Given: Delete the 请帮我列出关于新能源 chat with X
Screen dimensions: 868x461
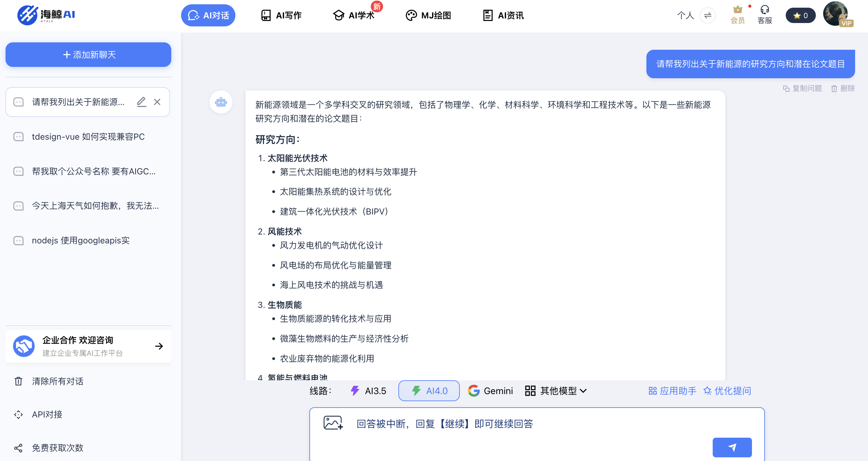Looking at the screenshot, I should (157, 102).
